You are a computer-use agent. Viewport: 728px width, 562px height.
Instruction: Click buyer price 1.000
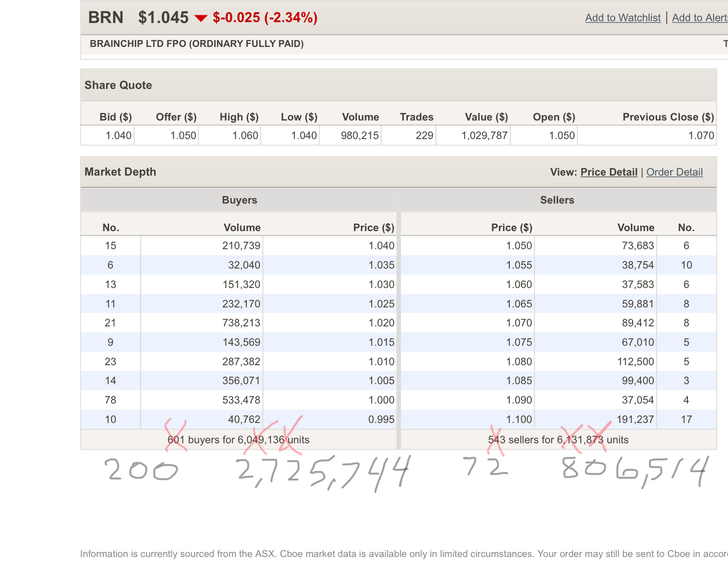(x=382, y=400)
